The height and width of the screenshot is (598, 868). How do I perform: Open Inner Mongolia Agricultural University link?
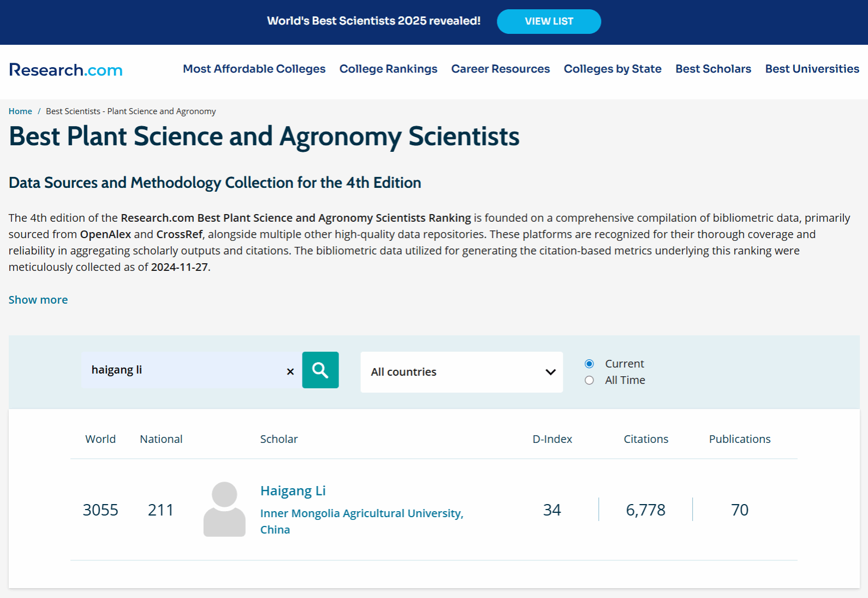click(x=361, y=513)
